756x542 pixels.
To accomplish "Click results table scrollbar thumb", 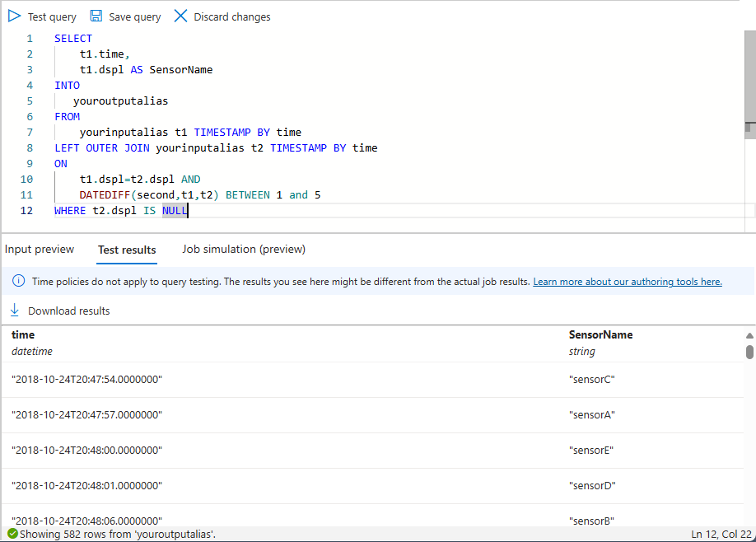I will (749, 352).
